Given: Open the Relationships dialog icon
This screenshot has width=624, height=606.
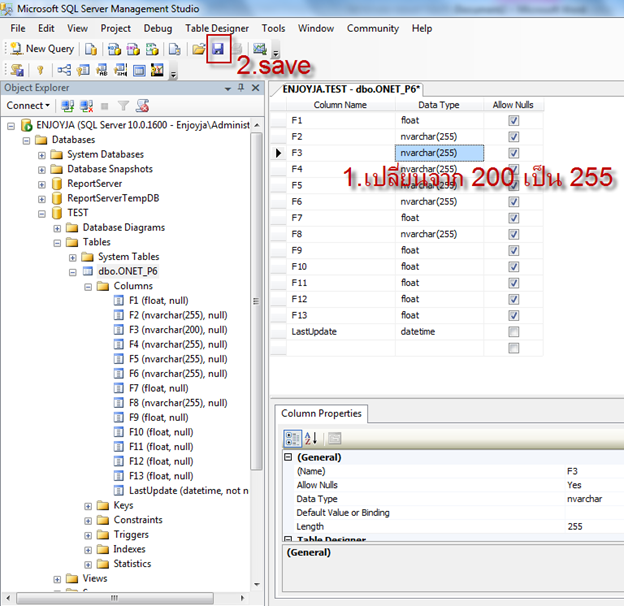Looking at the screenshot, I should click(x=64, y=70).
